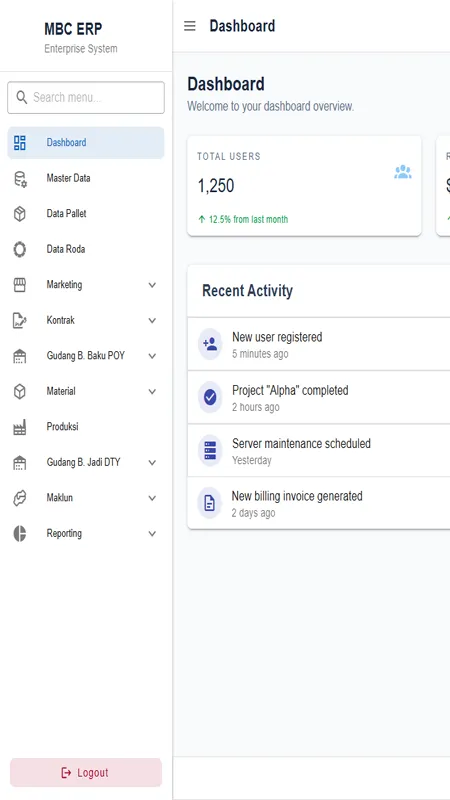Open the Material menu item
Image resolution: width=450 pixels, height=800 pixels.
click(86, 391)
